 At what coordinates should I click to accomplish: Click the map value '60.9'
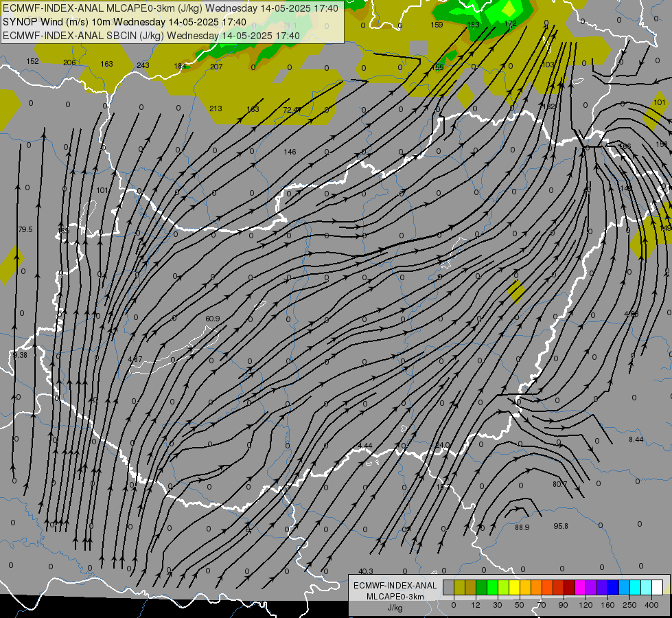click(213, 319)
